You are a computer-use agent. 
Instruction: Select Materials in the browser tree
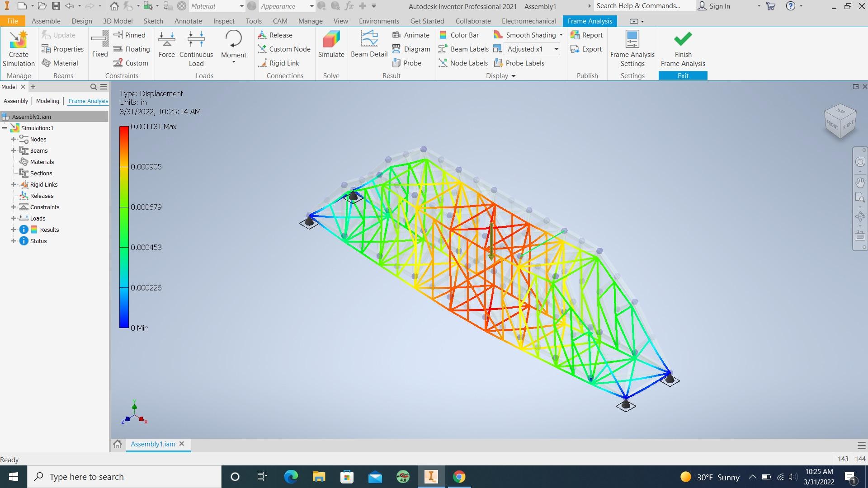(x=42, y=162)
